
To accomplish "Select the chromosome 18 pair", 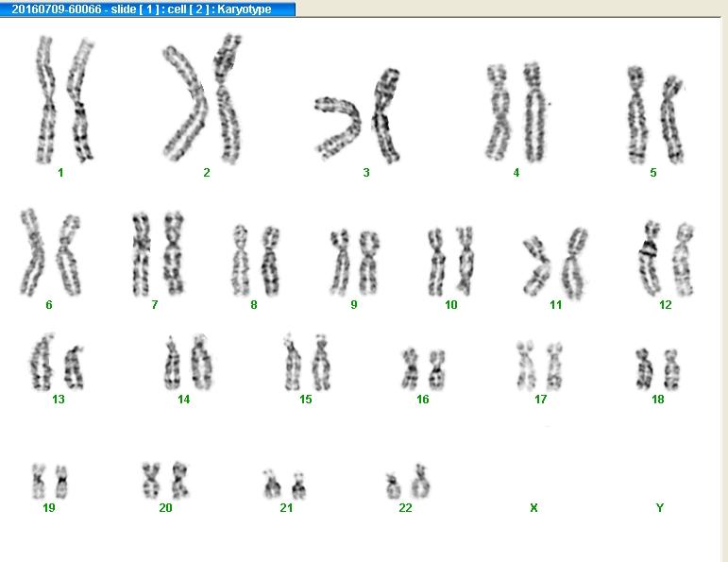I will click(x=657, y=368).
